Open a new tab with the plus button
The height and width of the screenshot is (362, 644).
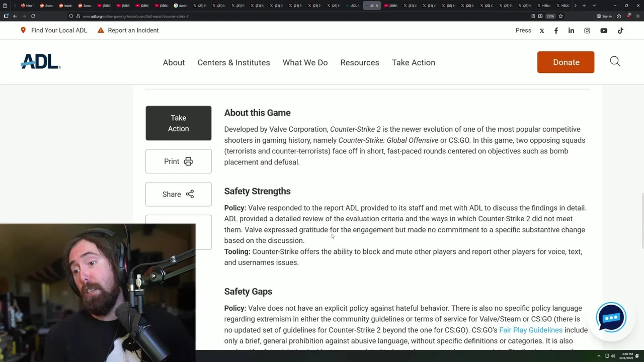click(x=584, y=6)
